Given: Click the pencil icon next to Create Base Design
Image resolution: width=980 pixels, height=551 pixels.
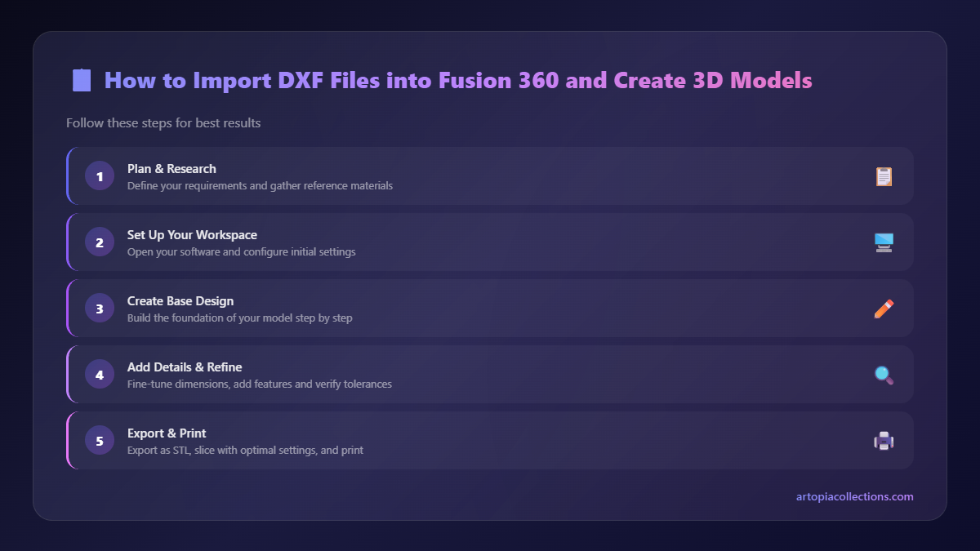Looking at the screenshot, I should coord(884,308).
